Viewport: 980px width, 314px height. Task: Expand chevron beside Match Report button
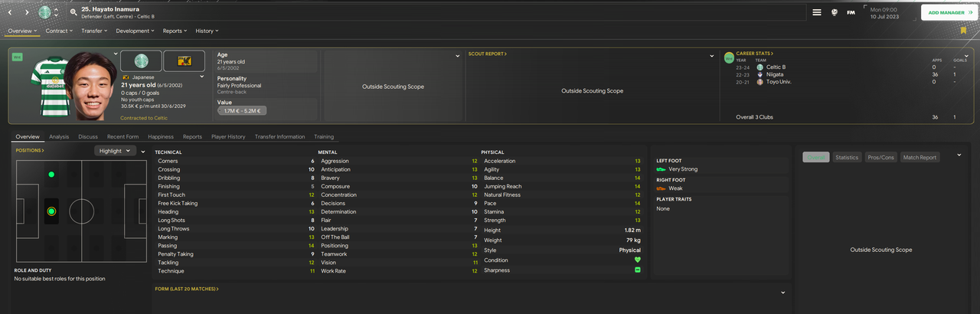[959, 155]
